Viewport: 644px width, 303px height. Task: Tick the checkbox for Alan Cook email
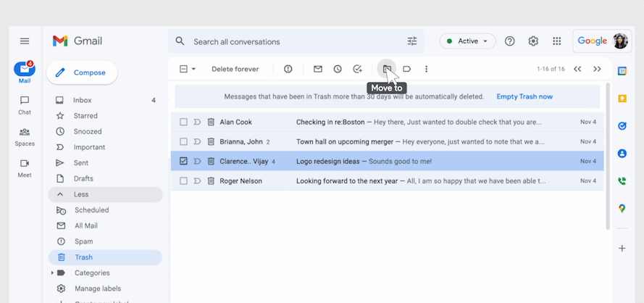coord(183,122)
